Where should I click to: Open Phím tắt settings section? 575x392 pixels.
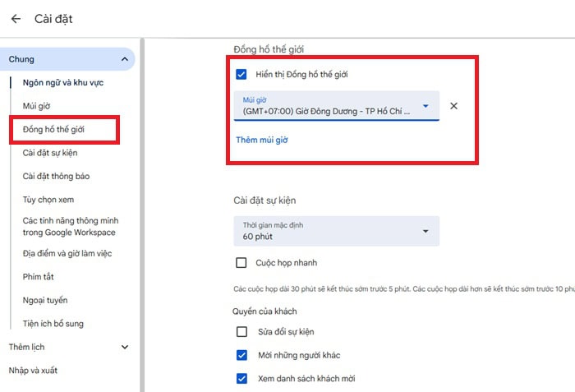[x=39, y=277]
